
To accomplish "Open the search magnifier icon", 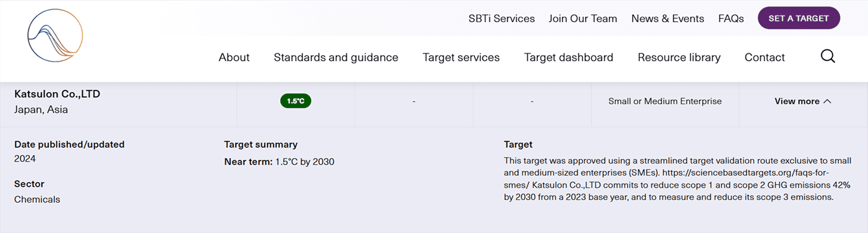I will (x=827, y=56).
